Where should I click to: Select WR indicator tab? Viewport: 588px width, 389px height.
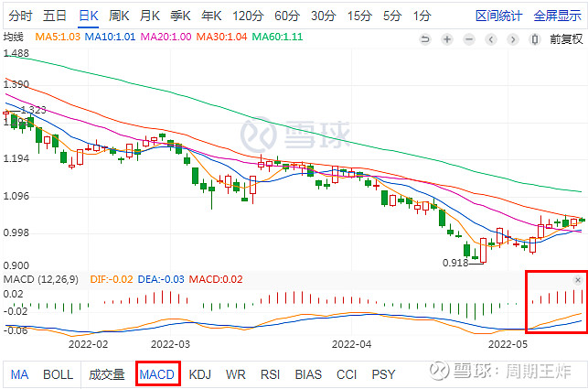(236, 374)
